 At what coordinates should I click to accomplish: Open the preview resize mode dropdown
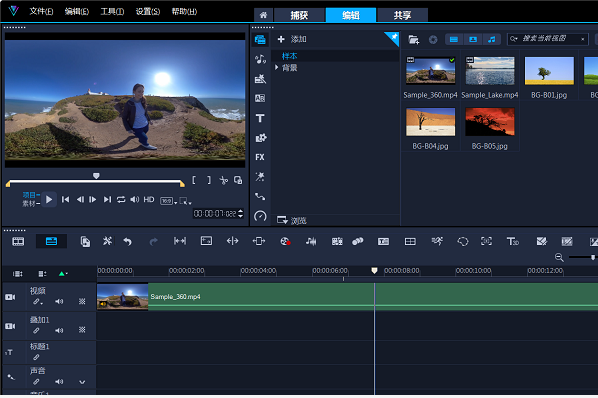pos(185,201)
